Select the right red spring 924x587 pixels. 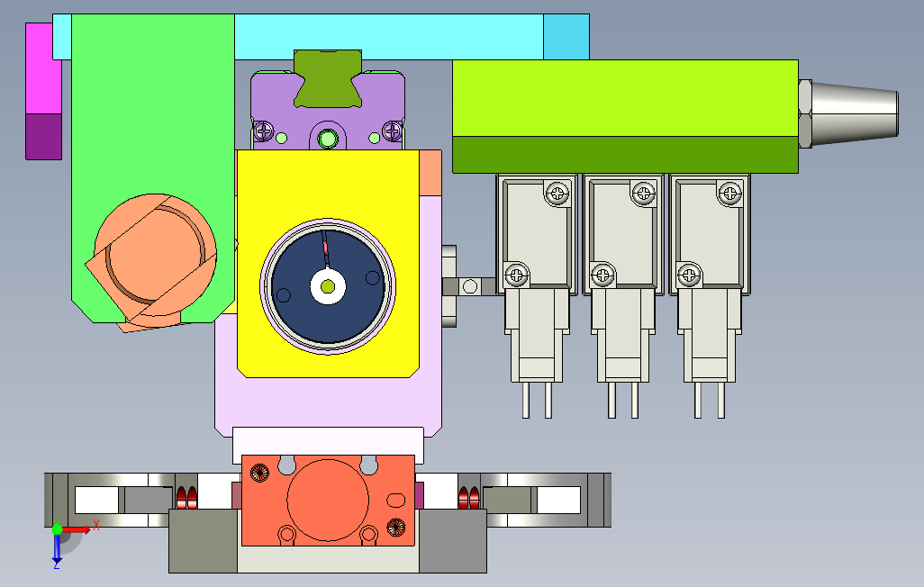point(469,498)
